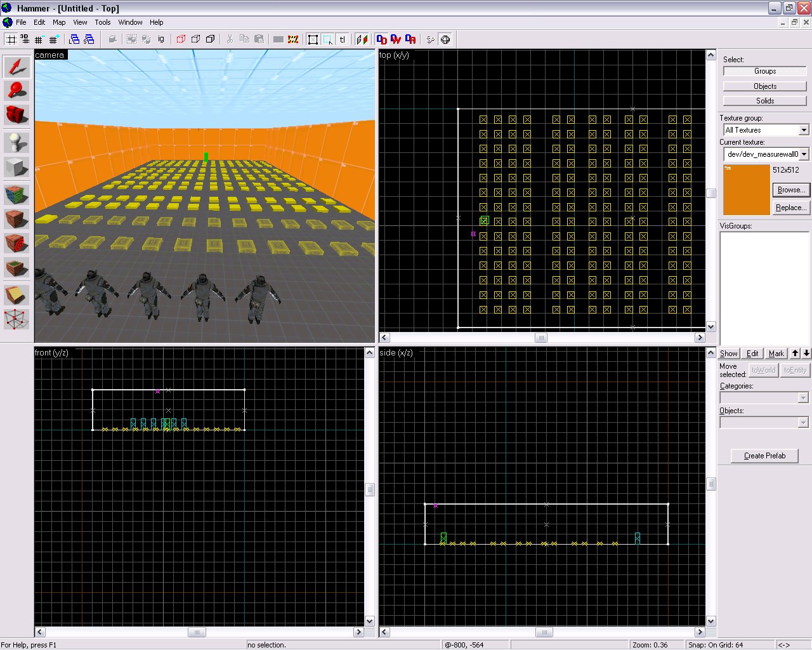Click the Save Window State icon
The height and width of the screenshot is (650, 812).
point(89,39)
